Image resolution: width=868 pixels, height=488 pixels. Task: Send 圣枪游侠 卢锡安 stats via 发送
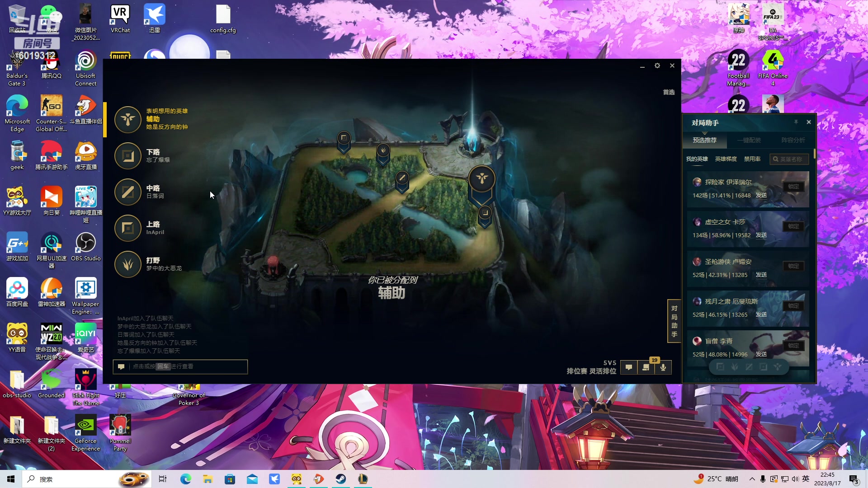(761, 275)
